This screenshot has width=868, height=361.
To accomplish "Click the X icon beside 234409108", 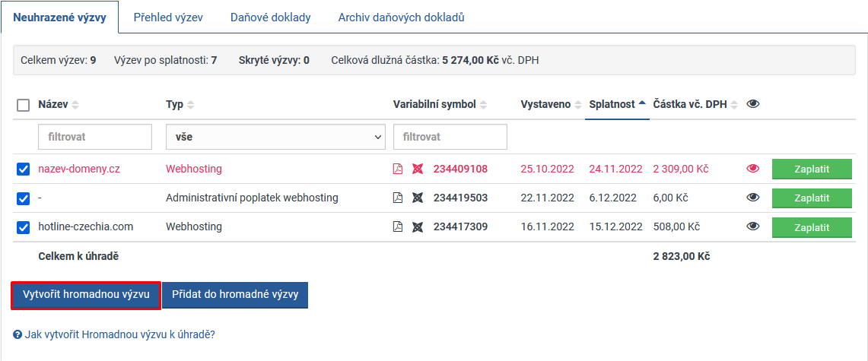I will coord(417,169).
